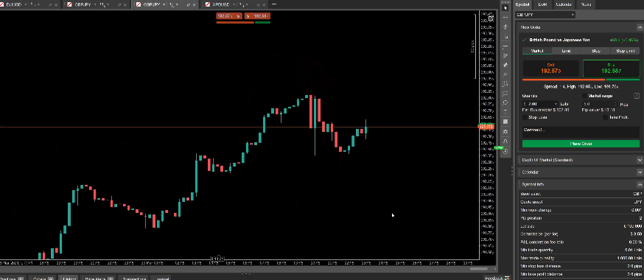Screen dimensions: 644x280
Task: Expand the Depth Of Market section
Action: point(640,160)
